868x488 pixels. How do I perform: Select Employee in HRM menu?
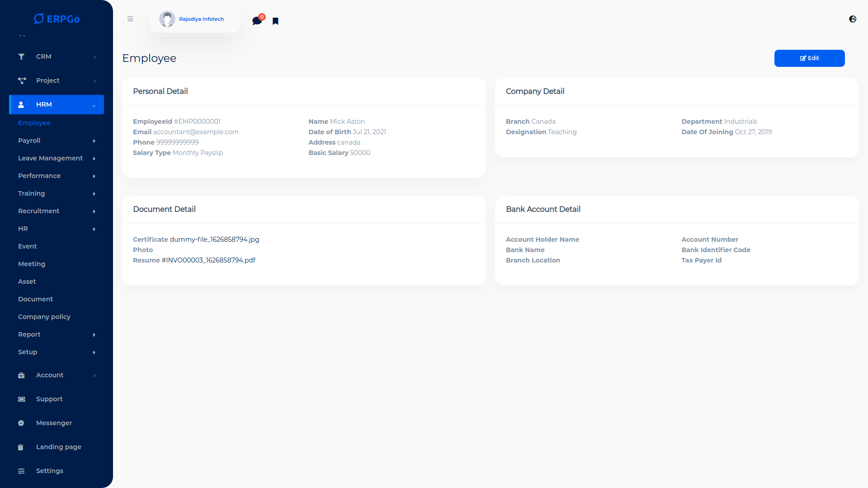click(34, 123)
